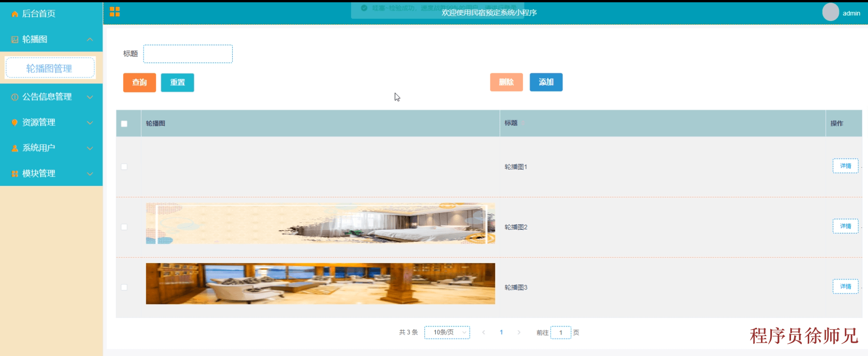Image resolution: width=868 pixels, height=356 pixels.
Task: Check the checkbox for 轮播图3 row
Action: 124,287
